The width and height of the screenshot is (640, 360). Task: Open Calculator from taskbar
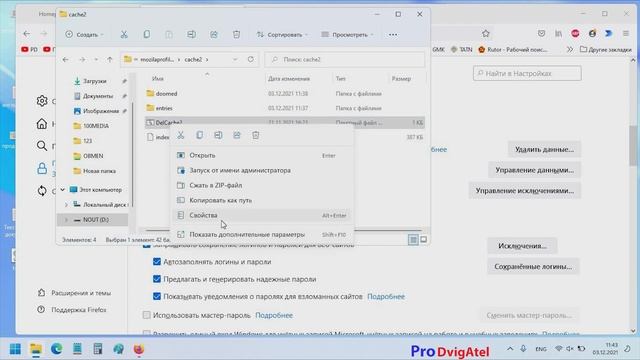(98, 349)
